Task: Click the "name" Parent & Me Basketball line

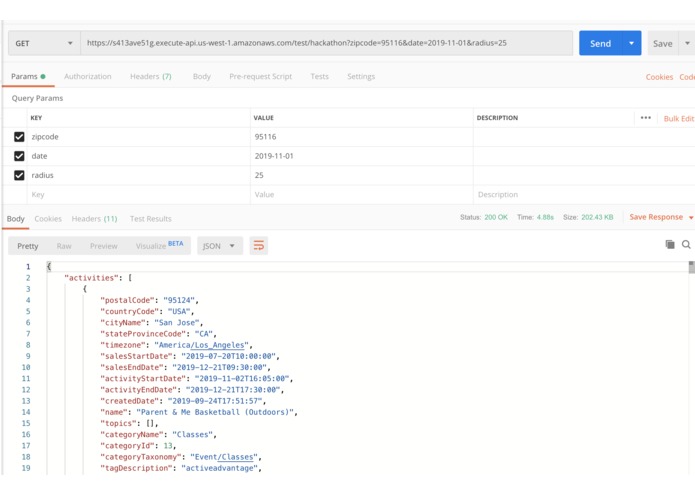Action: [199, 412]
